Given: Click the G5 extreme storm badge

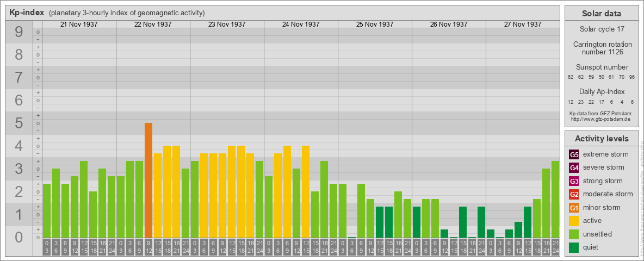Looking at the screenshot, I should (x=574, y=154).
